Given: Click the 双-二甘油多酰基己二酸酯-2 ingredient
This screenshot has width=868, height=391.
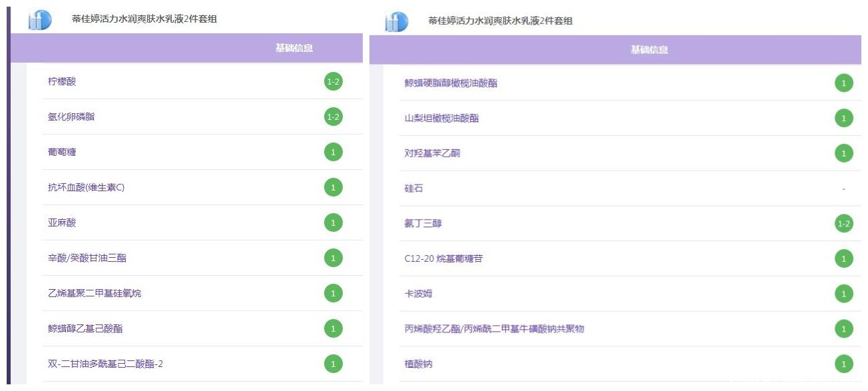Looking at the screenshot, I should pos(105,364).
